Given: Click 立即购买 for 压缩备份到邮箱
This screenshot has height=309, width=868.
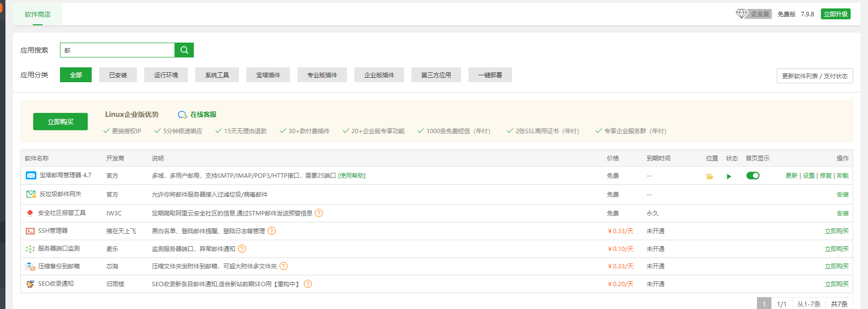Looking at the screenshot, I should click(837, 266).
